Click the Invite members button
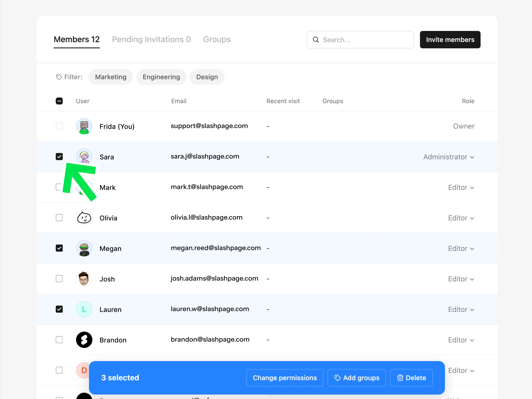 pos(450,40)
